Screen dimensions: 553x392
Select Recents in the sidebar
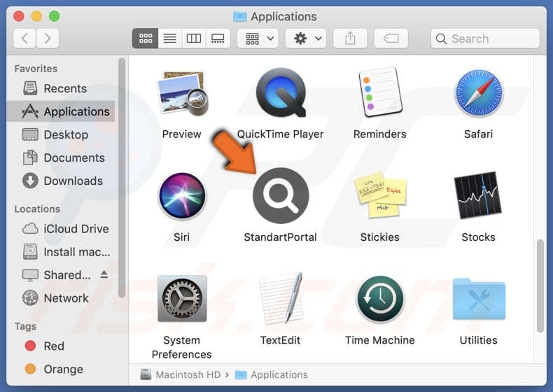61,88
